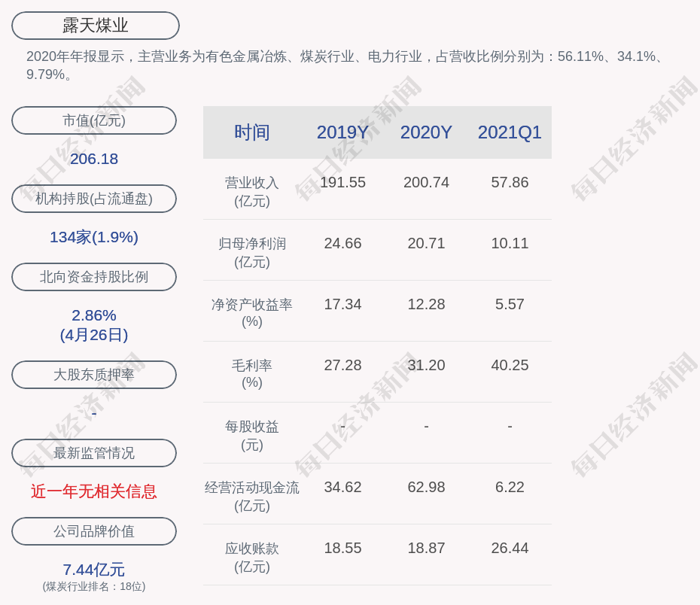Click the 2019Y column header
This screenshot has width=700, height=605.
(343, 132)
